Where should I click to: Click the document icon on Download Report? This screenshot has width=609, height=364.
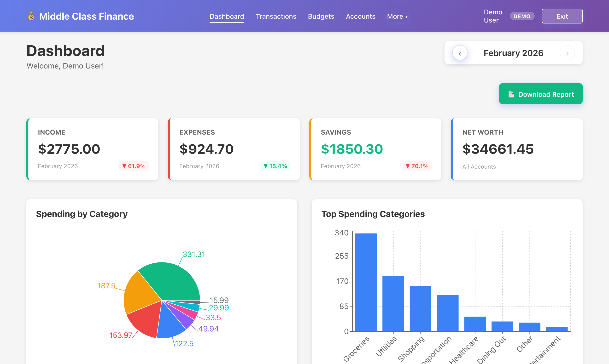[x=511, y=94]
